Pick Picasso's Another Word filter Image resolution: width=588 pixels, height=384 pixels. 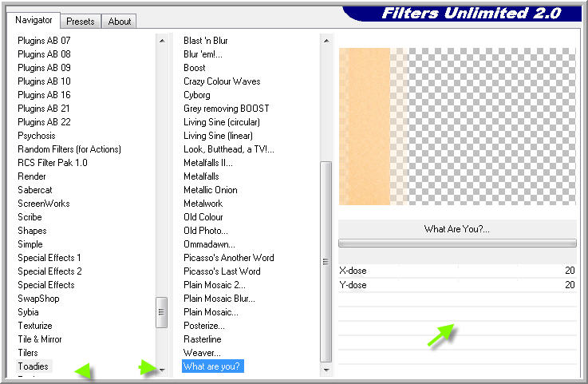pos(229,258)
